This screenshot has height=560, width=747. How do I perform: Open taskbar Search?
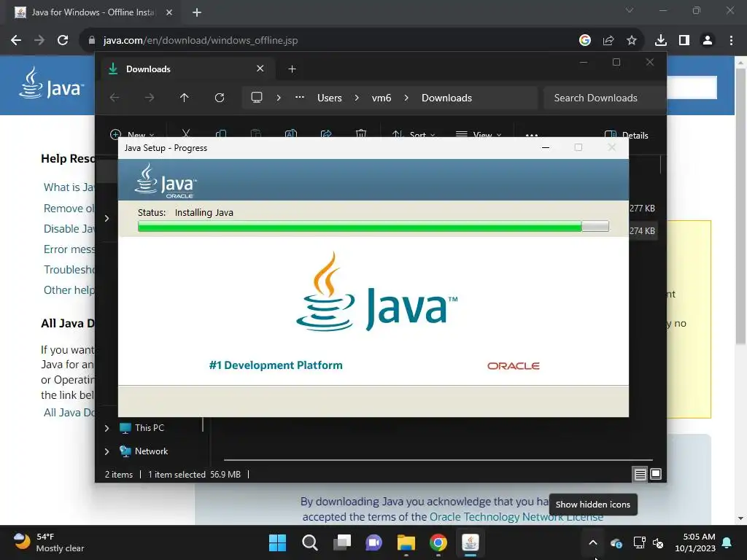(309, 542)
